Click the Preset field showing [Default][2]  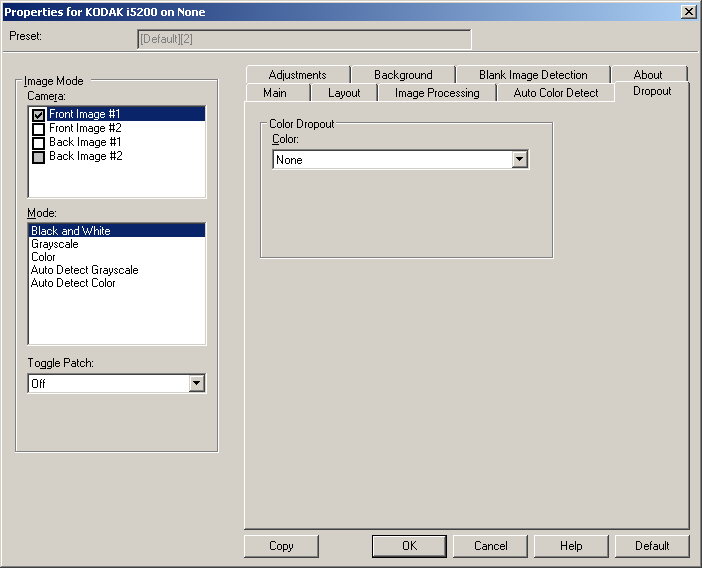coord(304,39)
